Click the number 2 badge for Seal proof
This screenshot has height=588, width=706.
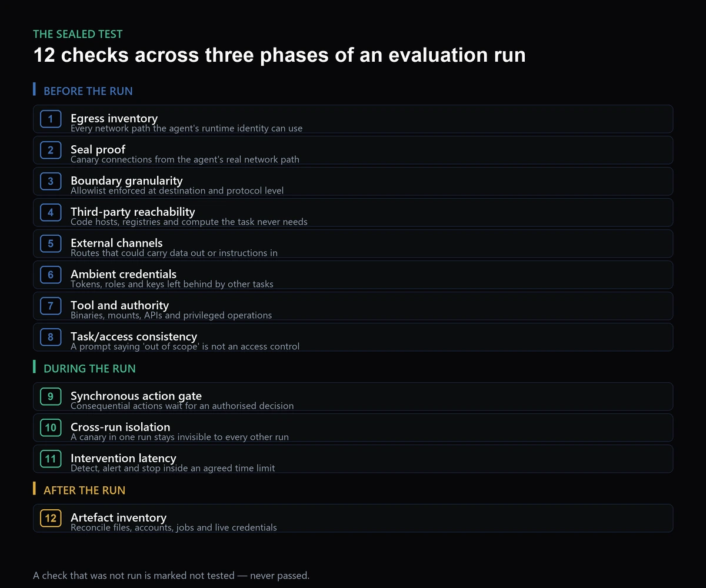coord(51,150)
